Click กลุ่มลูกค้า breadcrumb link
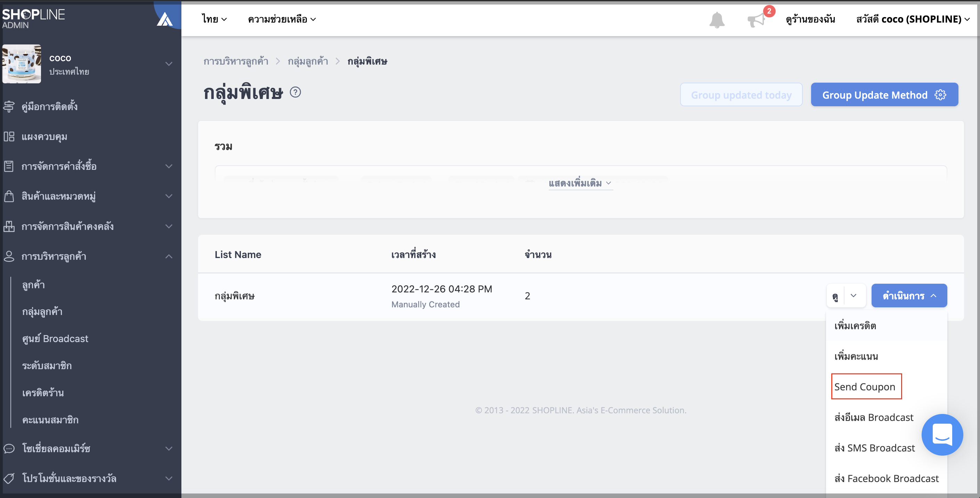The width and height of the screenshot is (980, 498). pos(308,61)
